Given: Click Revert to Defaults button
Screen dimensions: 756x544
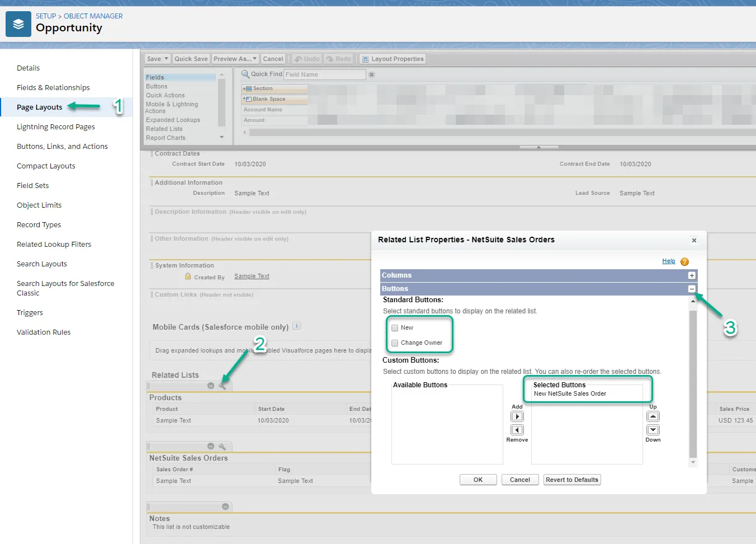Looking at the screenshot, I should point(572,480).
